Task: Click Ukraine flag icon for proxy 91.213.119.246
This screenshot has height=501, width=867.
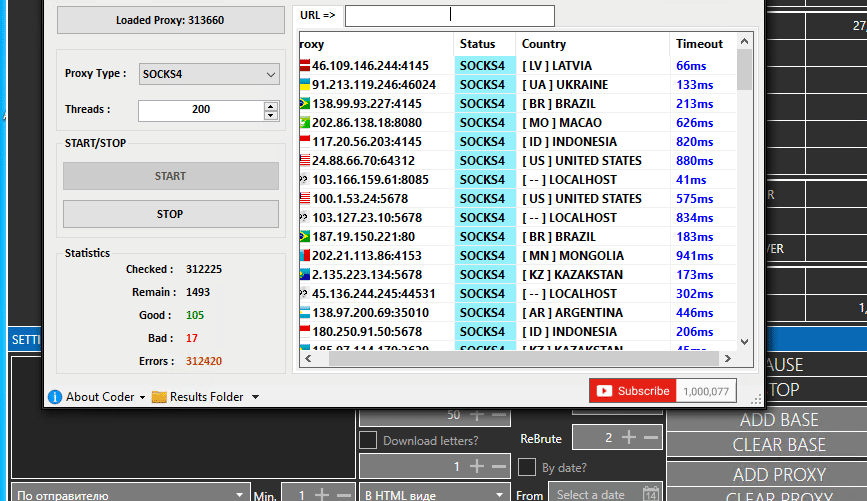Action: click(304, 85)
